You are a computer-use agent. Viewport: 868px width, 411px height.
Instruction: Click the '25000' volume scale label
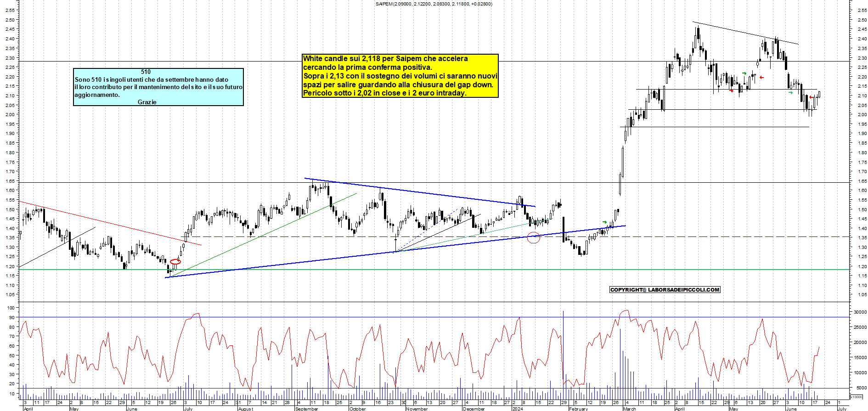pos(860,327)
